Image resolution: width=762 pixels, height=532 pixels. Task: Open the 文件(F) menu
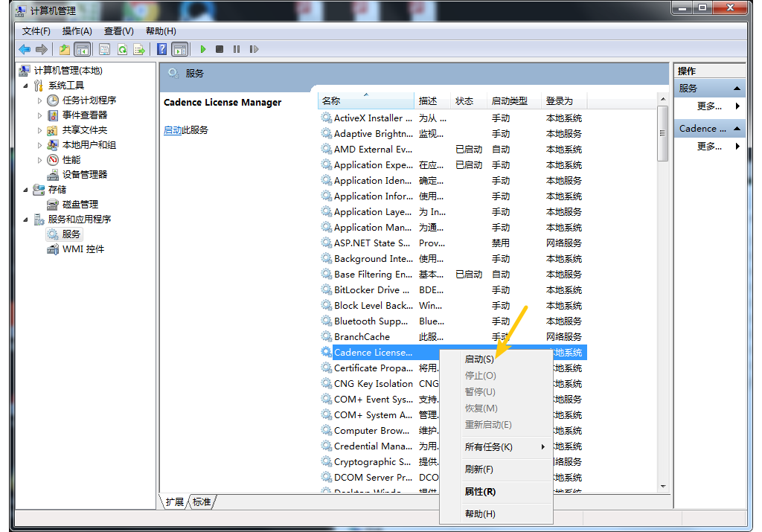point(36,31)
